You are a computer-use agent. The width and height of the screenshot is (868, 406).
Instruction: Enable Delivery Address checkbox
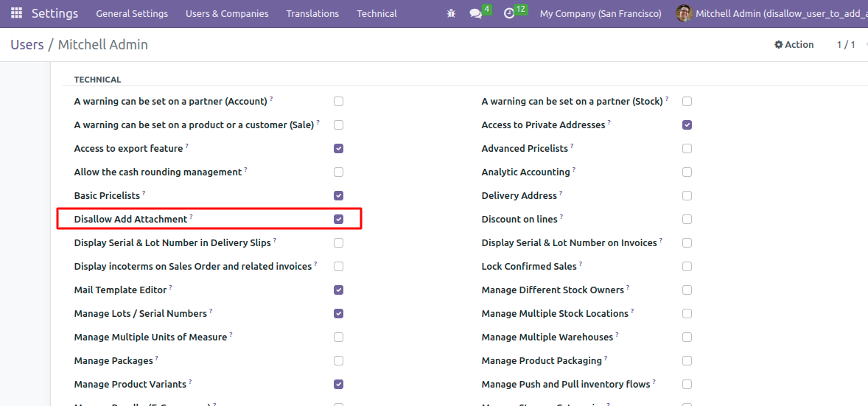(687, 195)
